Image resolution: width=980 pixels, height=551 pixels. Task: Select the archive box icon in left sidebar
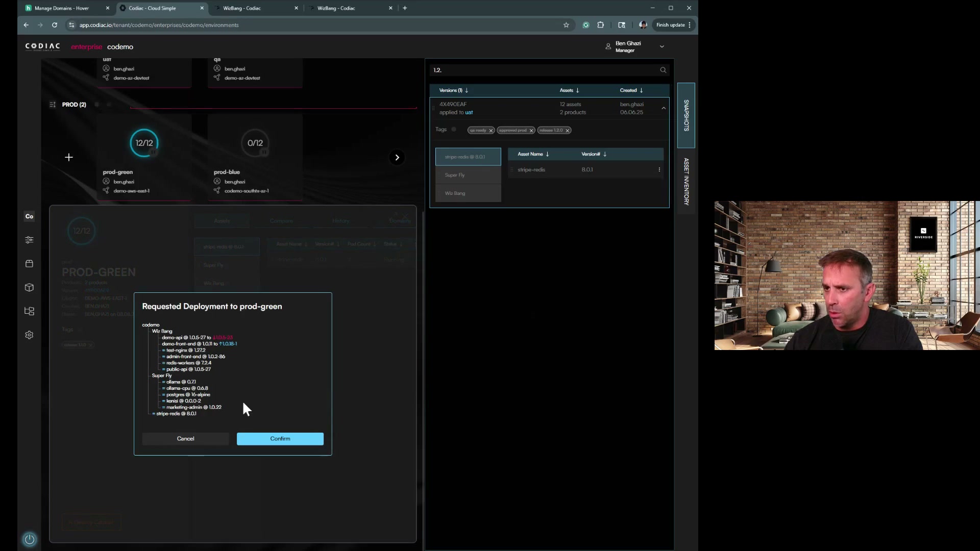(29, 263)
